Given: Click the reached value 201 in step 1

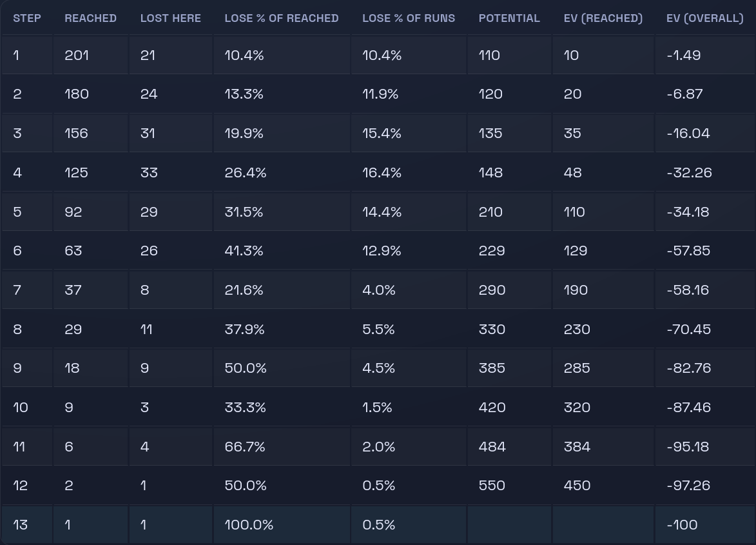Looking at the screenshot, I should [77, 55].
